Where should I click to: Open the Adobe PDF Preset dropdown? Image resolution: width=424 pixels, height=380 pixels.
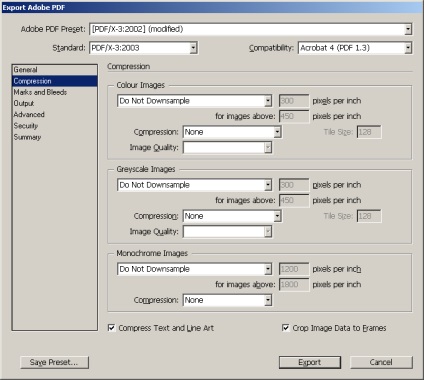[251, 29]
